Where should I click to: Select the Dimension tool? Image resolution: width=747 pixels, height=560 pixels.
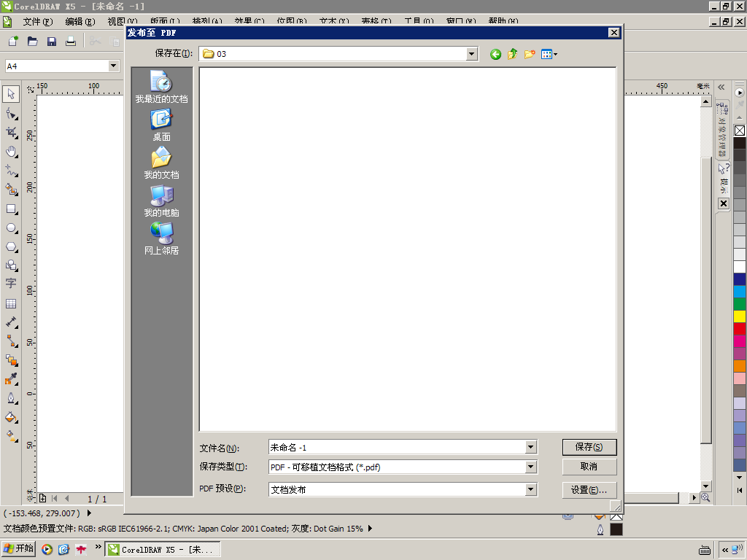(x=12, y=322)
